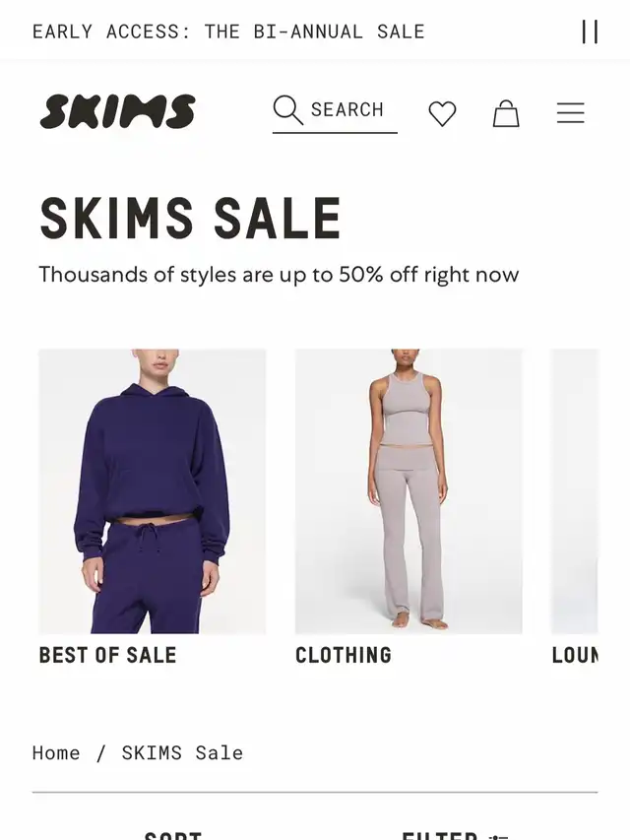The height and width of the screenshot is (840, 630).
Task: Click the SKIMS logo
Action: pos(118,111)
